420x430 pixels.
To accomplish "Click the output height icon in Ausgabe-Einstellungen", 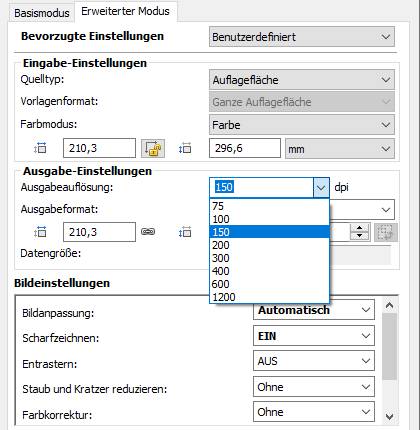I will point(185,232).
